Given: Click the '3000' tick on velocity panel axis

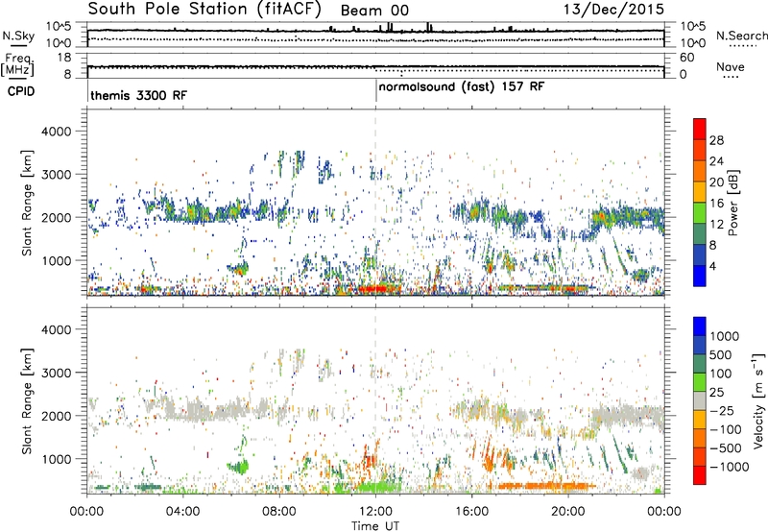Looking at the screenshot, I should (x=56, y=373).
